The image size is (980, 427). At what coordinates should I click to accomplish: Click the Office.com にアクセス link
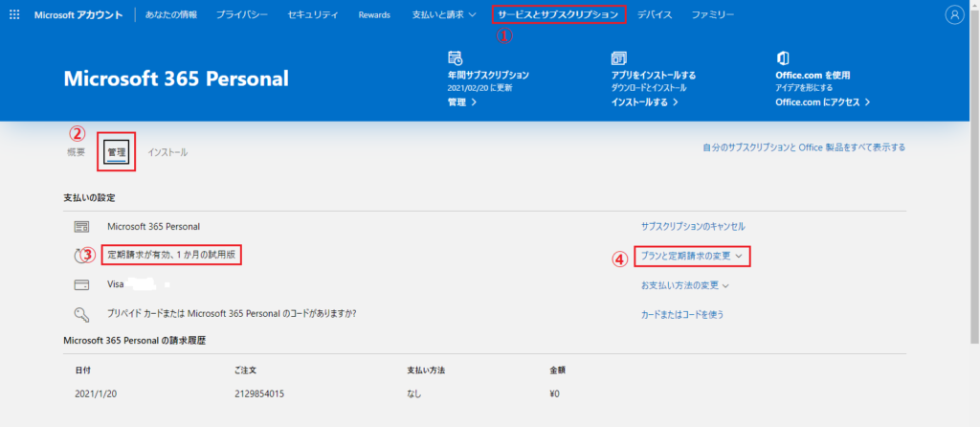(x=822, y=101)
